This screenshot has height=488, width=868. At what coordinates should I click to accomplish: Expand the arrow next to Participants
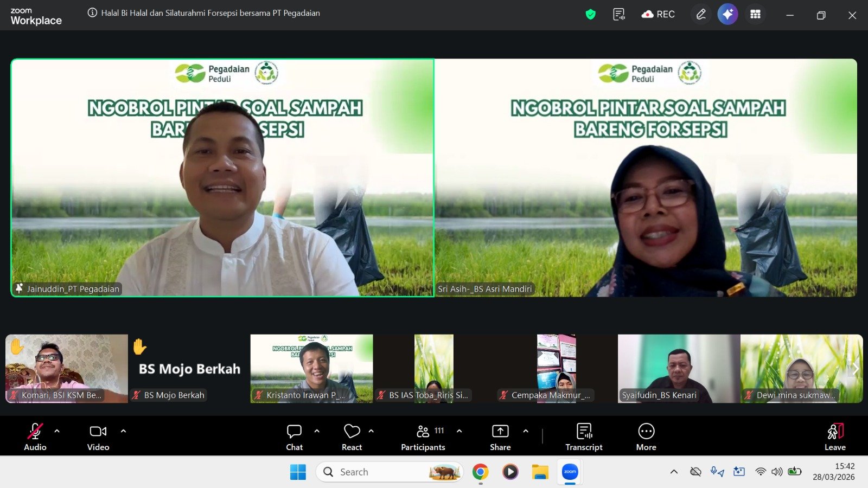[459, 431]
